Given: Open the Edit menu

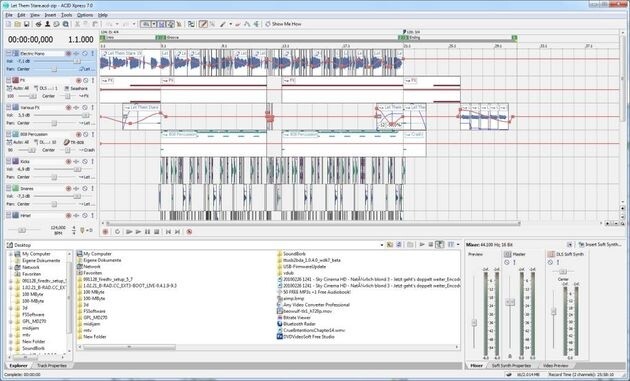Looking at the screenshot, I should [x=21, y=15].
